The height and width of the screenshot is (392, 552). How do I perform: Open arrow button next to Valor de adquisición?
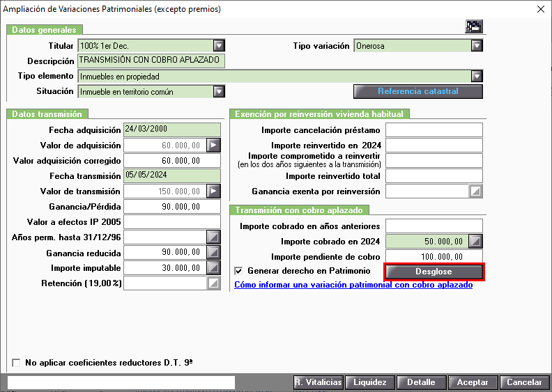214,146
